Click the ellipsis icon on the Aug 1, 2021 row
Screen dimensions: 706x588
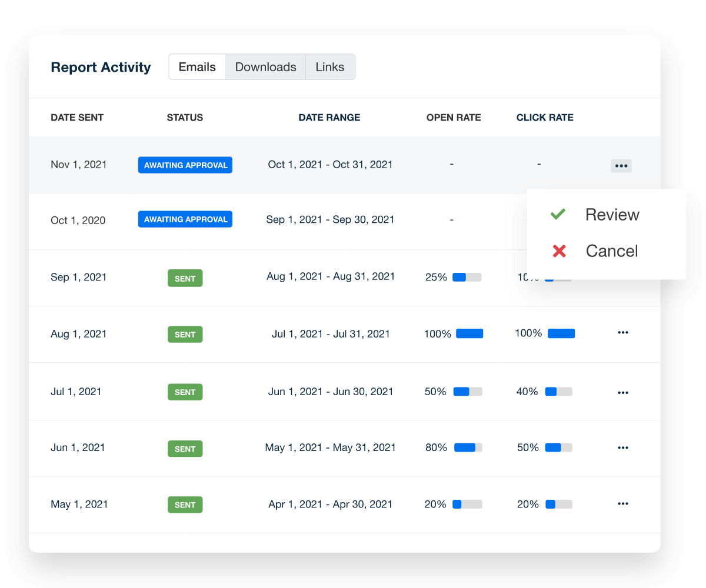(623, 333)
